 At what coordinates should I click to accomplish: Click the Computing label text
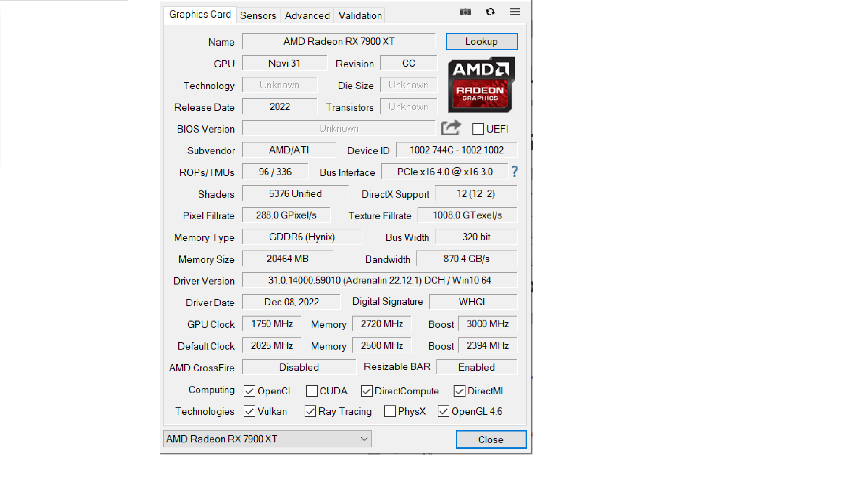point(212,390)
